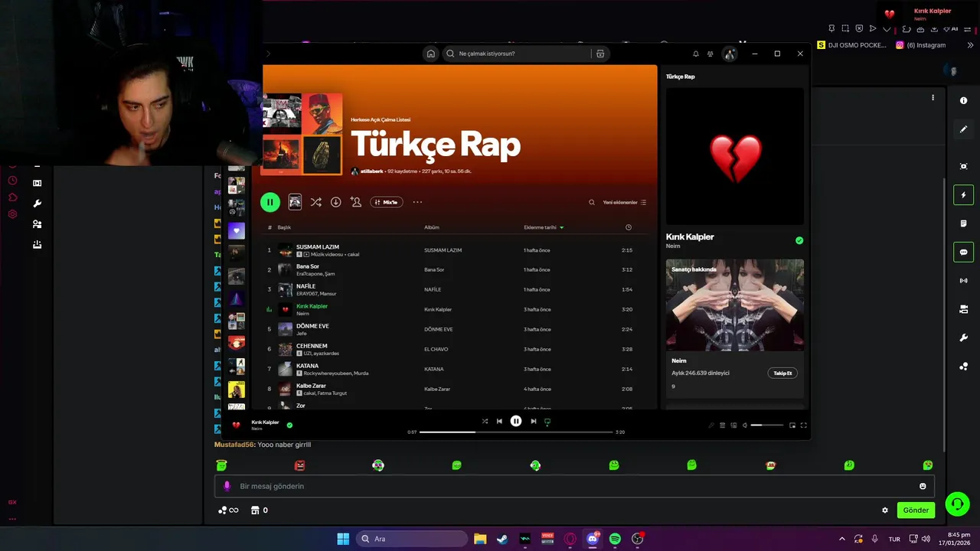The height and width of the screenshot is (551, 980).
Task: Toggle the saved checkmark in right panel
Action: [799, 240]
